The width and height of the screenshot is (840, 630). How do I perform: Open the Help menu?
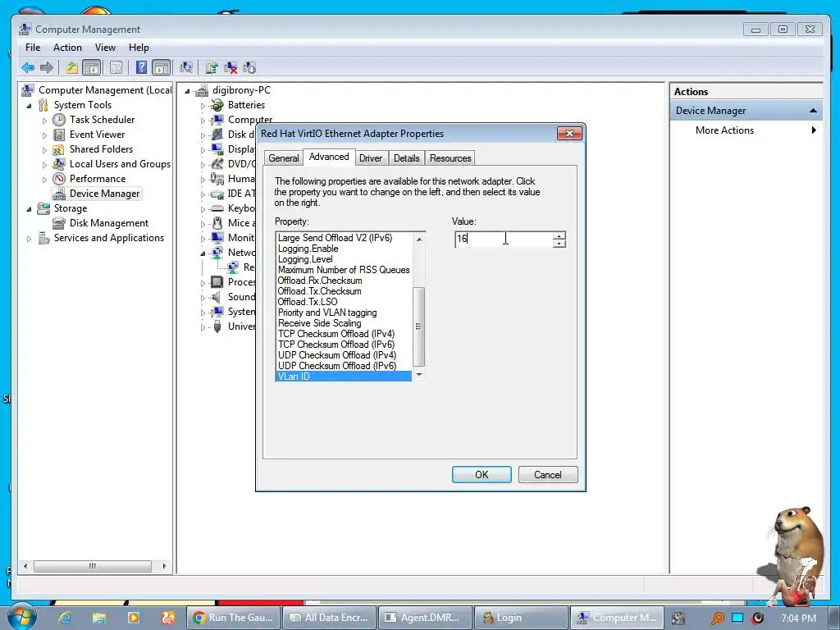coord(139,48)
